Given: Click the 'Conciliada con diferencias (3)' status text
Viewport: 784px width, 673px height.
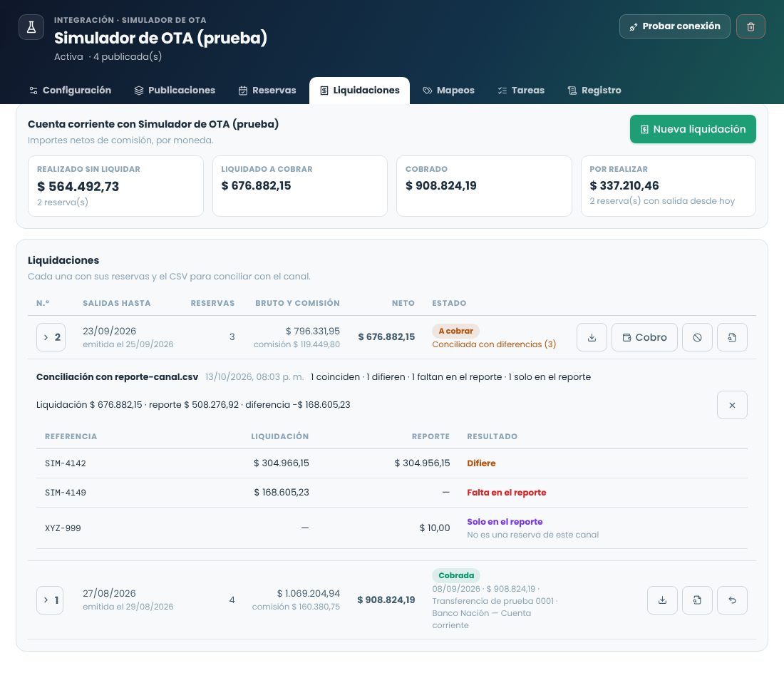Looking at the screenshot, I should (494, 344).
